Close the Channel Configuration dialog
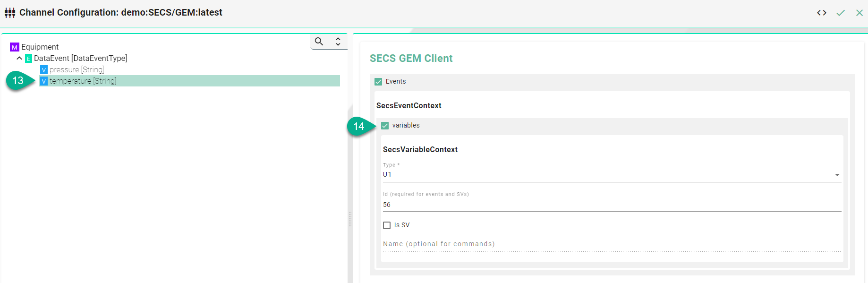The height and width of the screenshot is (283, 868). pyautogui.click(x=859, y=13)
